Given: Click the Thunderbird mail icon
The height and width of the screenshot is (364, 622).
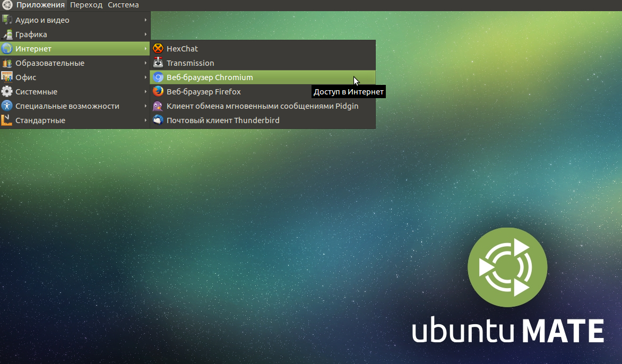Looking at the screenshot, I should coord(158,120).
